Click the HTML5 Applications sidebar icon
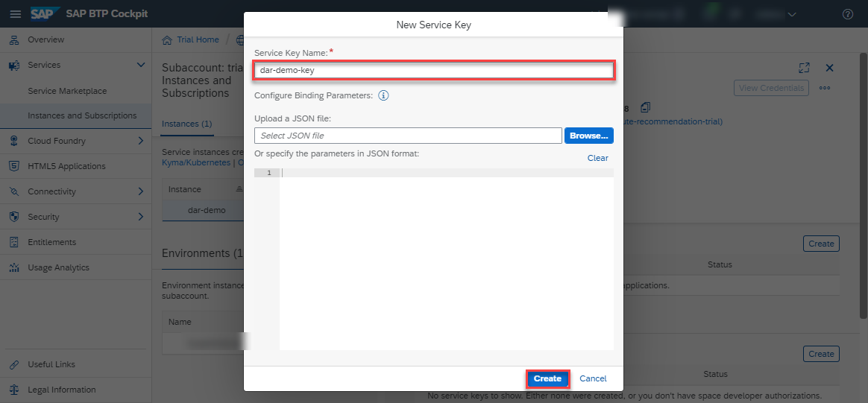Image resolution: width=868 pixels, height=403 pixels. 15,166
